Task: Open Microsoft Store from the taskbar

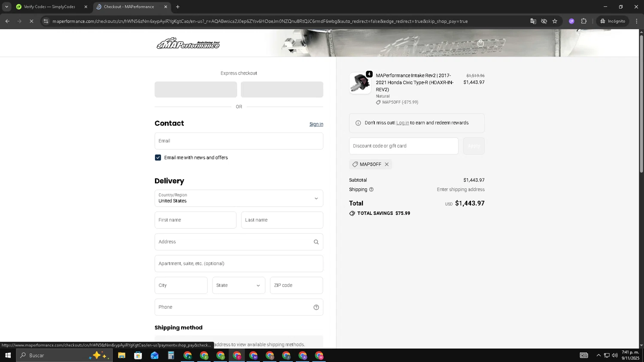Action: [x=138, y=355]
